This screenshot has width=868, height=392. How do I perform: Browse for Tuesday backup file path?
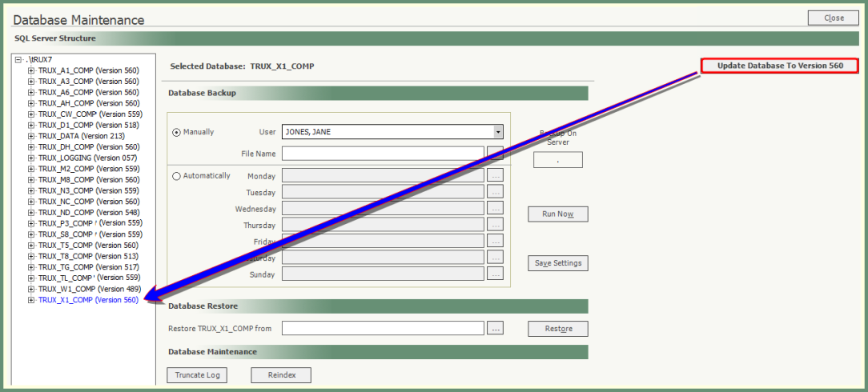point(495,192)
